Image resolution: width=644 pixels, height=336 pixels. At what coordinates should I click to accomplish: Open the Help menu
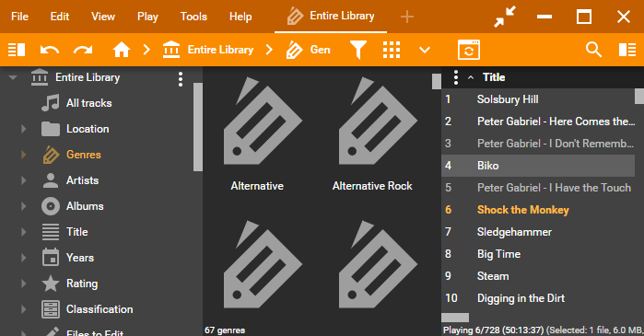pyautogui.click(x=240, y=17)
